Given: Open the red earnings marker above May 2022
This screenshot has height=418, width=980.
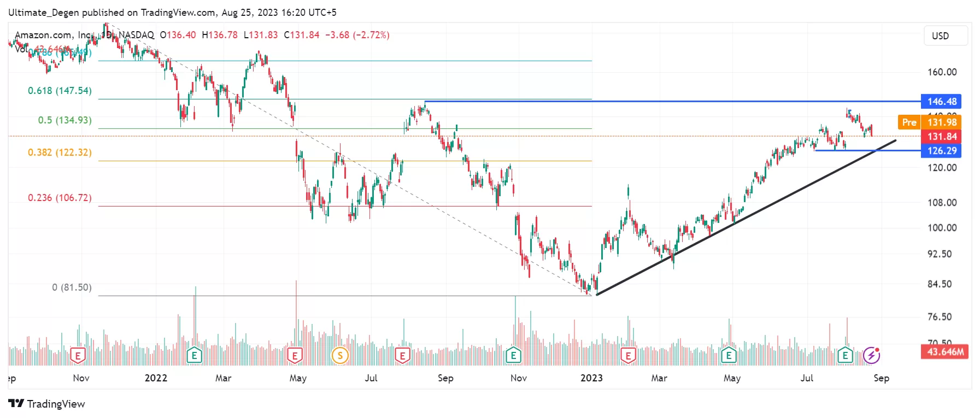Looking at the screenshot, I should tap(295, 356).
